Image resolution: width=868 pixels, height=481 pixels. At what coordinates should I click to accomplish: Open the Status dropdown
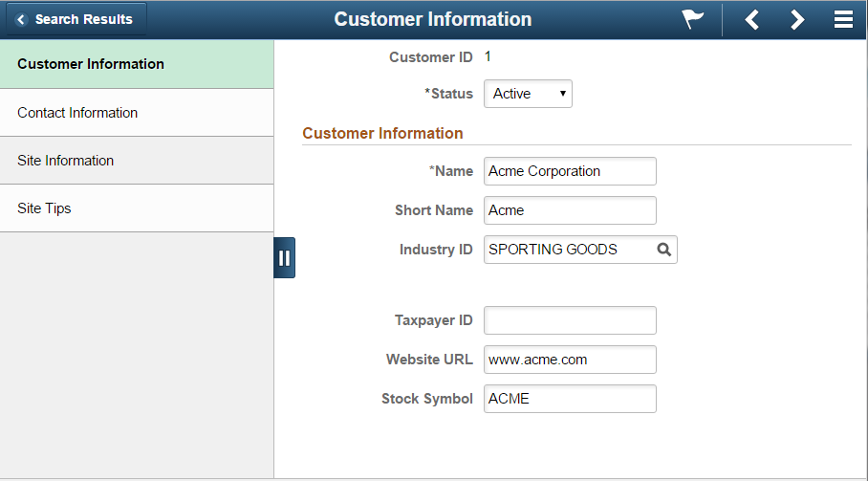(x=528, y=94)
